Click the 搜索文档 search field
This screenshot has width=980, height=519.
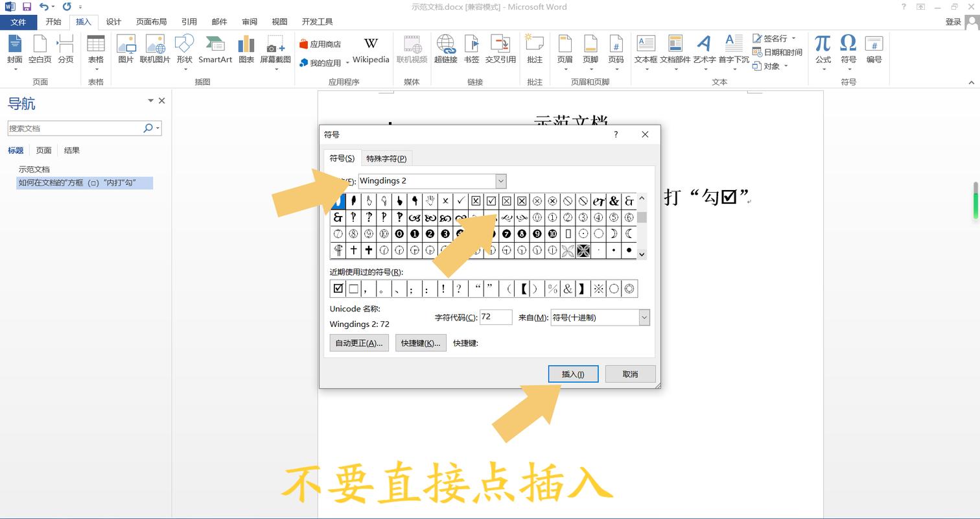(x=75, y=128)
